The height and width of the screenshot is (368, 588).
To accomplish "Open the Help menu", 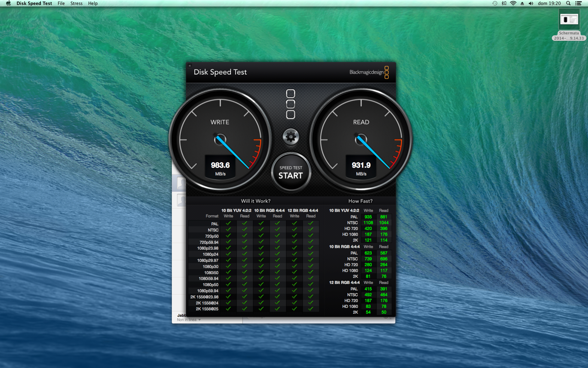I will (93, 3).
